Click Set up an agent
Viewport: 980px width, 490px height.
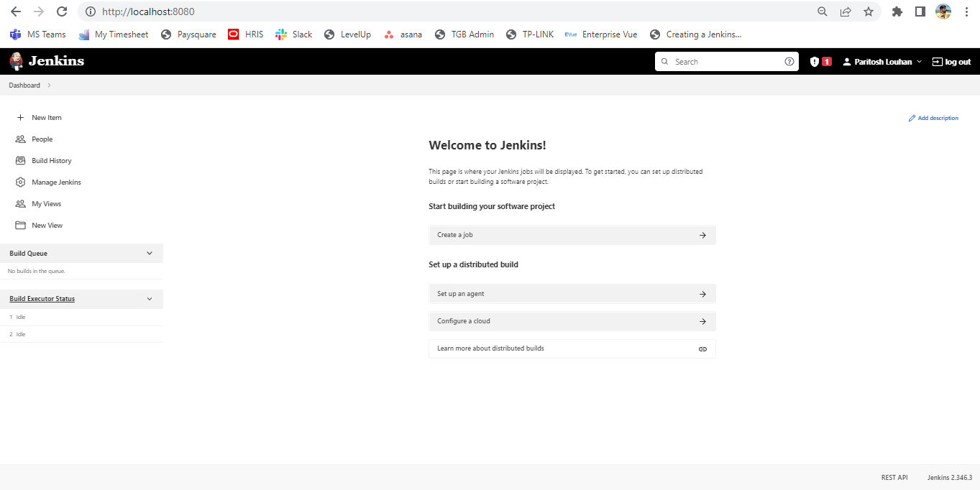point(572,294)
